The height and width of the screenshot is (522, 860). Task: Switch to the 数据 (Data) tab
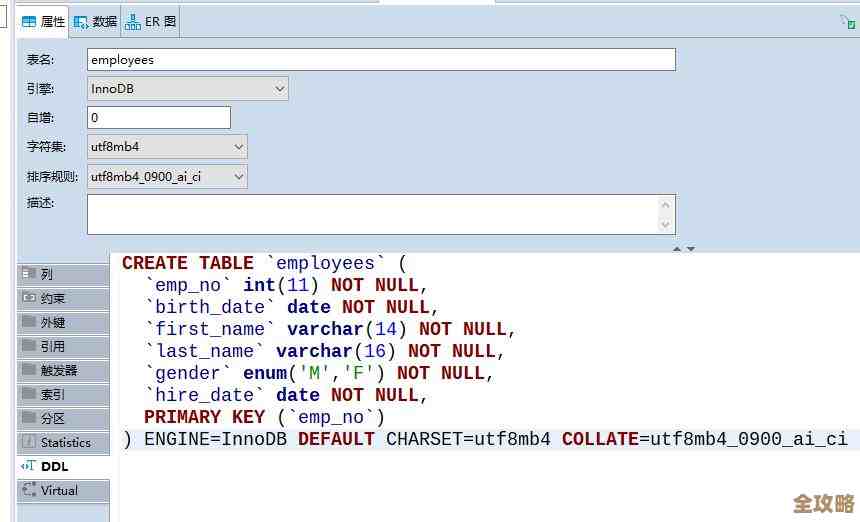click(x=95, y=21)
